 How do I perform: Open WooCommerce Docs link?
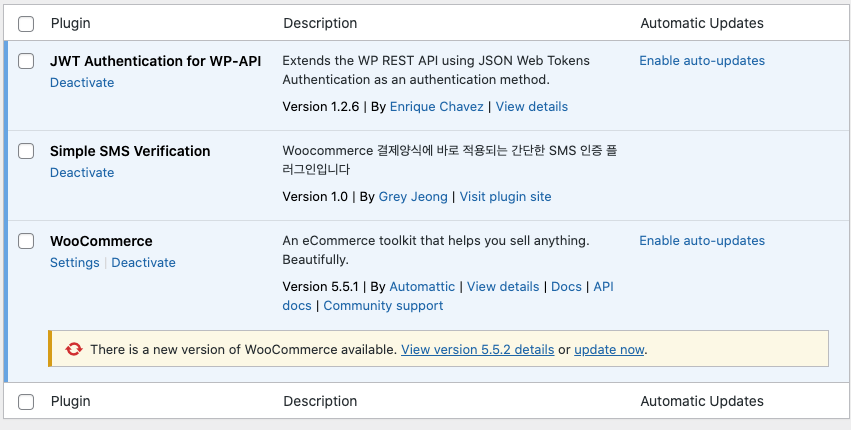pyautogui.click(x=566, y=287)
